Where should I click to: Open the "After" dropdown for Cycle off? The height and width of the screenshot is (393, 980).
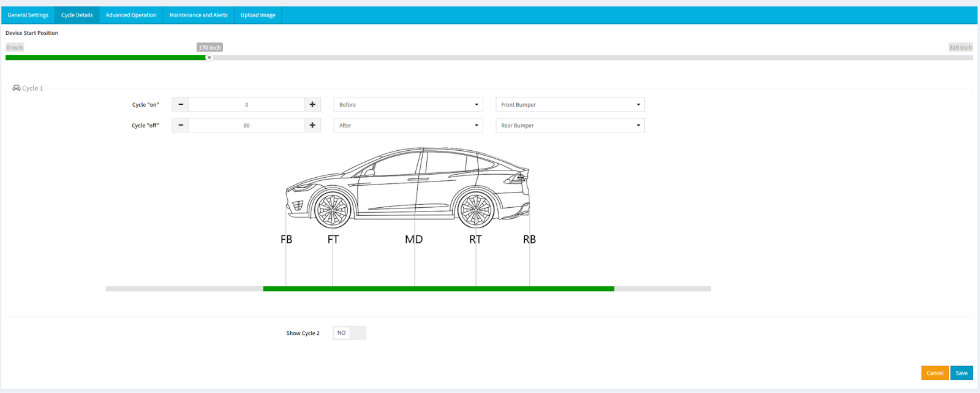tap(408, 126)
